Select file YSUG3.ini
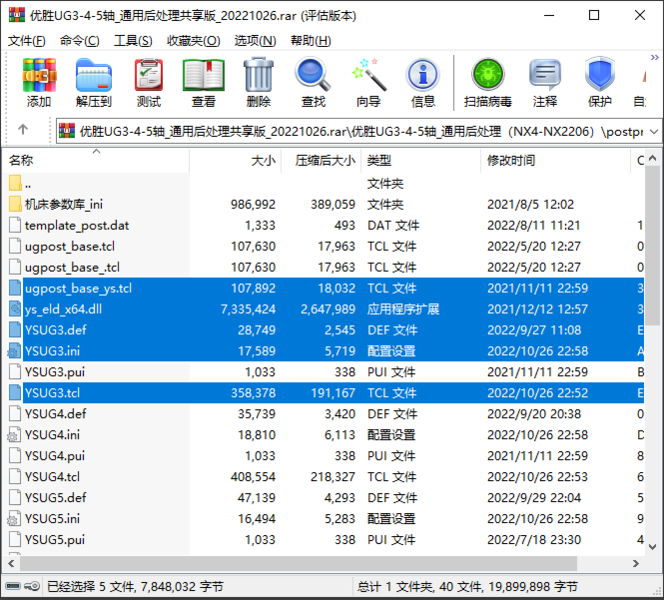The image size is (664, 600). pos(52,351)
